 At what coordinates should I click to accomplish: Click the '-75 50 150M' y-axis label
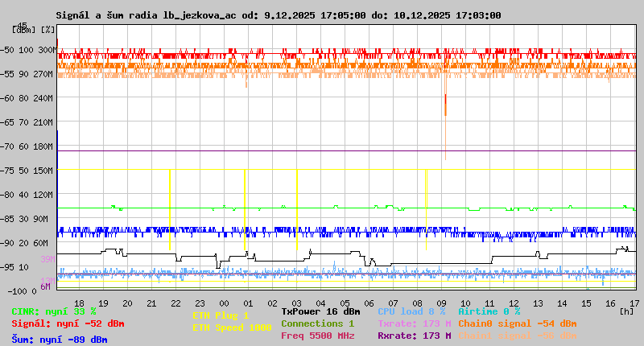tap(27, 171)
